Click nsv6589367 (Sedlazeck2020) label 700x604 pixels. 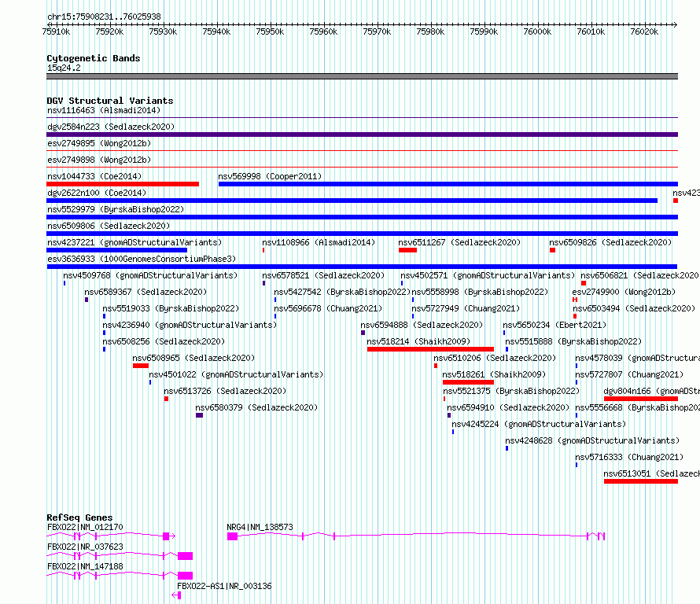click(146, 292)
